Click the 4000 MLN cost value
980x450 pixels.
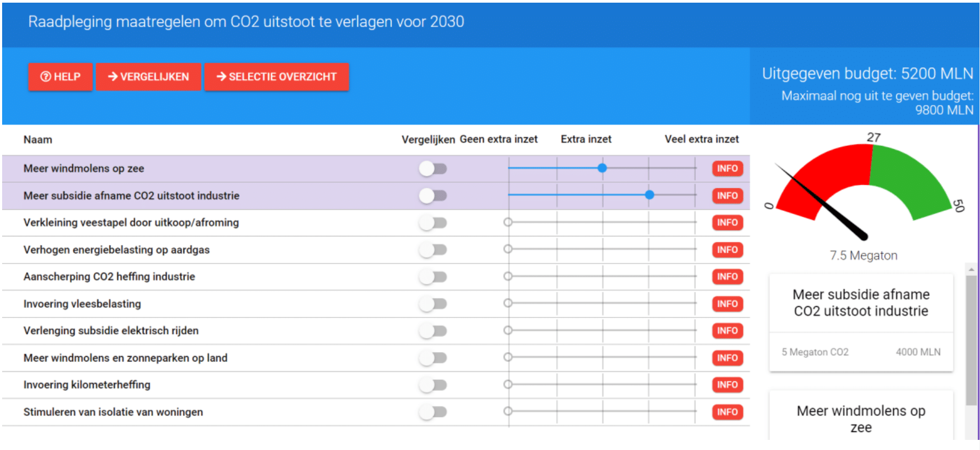click(918, 352)
